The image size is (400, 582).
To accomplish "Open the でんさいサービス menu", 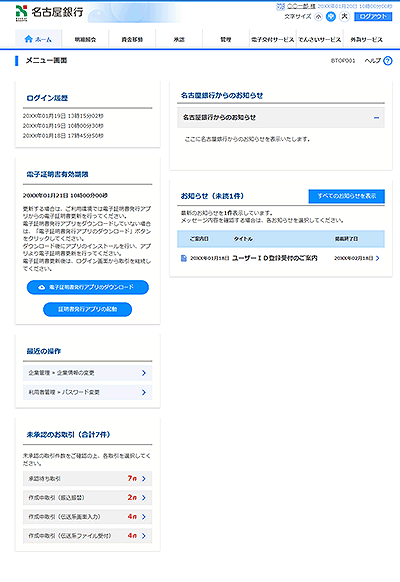I will click(x=319, y=39).
